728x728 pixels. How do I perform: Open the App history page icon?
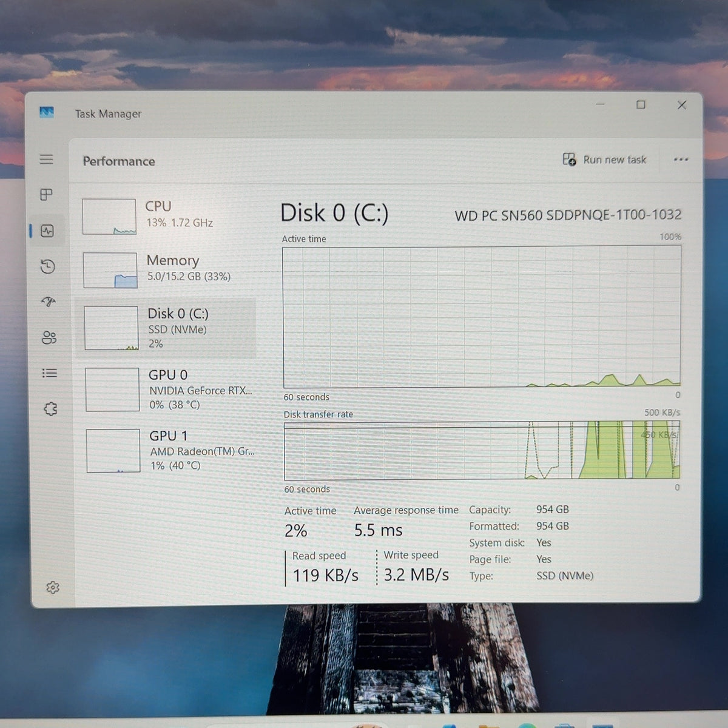point(48,266)
